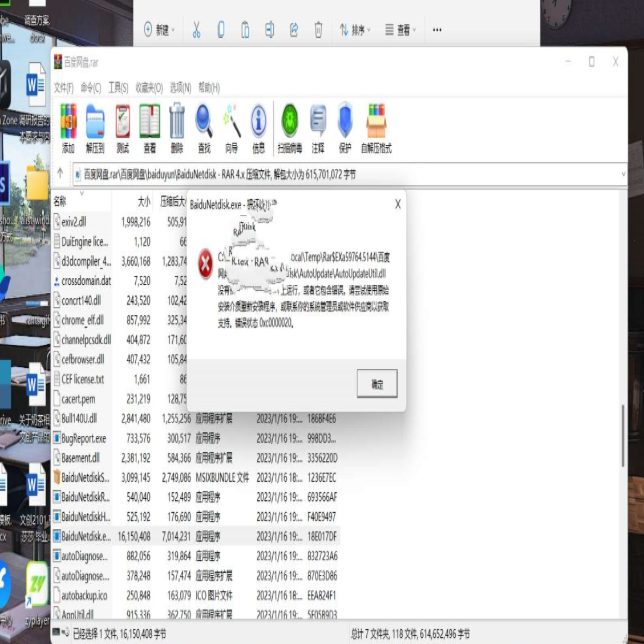The width and height of the screenshot is (644, 644).
Task: Open the 工具(S) menu
Action: [x=118, y=88]
